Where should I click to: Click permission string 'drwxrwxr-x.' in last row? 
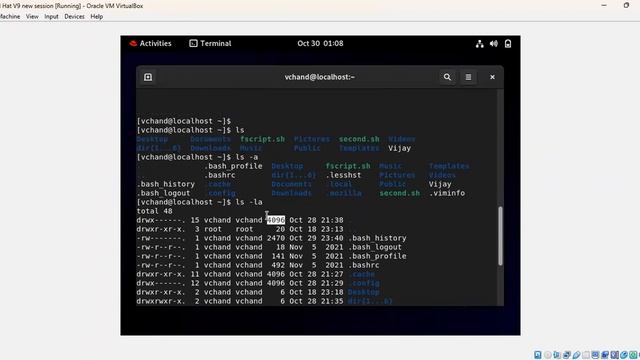161,301
